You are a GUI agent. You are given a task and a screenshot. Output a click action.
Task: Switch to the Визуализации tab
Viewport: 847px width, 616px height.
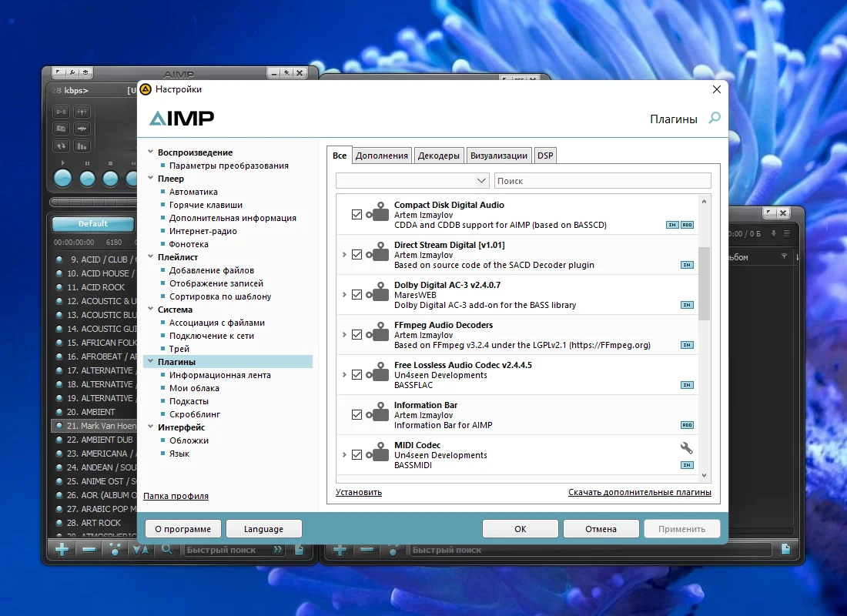tap(499, 156)
